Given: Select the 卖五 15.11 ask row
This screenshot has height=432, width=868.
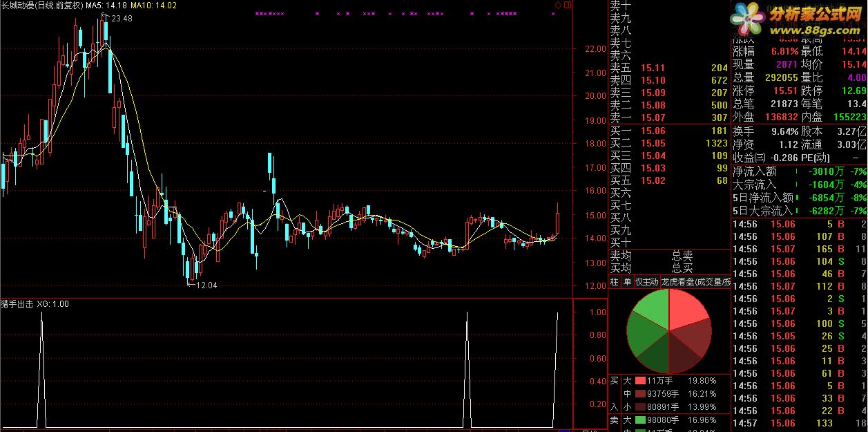Looking at the screenshot, I should pos(669,68).
